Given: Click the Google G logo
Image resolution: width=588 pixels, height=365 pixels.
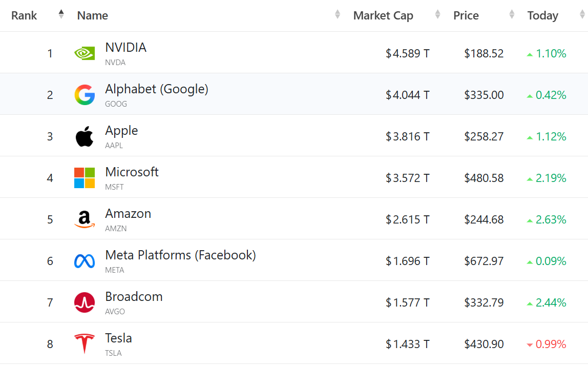Looking at the screenshot, I should click(85, 95).
